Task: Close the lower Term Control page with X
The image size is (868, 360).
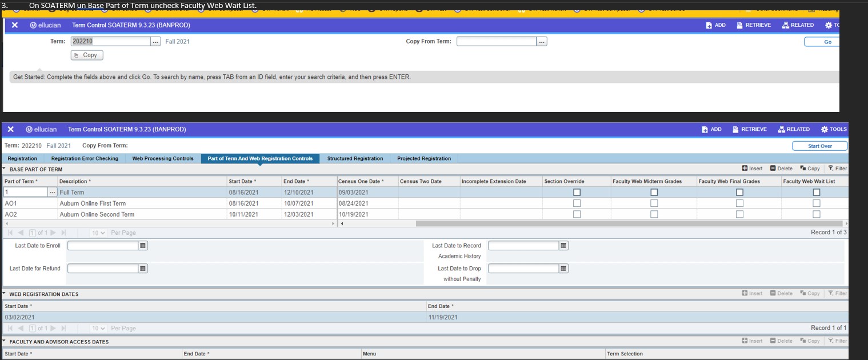Action: pyautogui.click(x=10, y=129)
